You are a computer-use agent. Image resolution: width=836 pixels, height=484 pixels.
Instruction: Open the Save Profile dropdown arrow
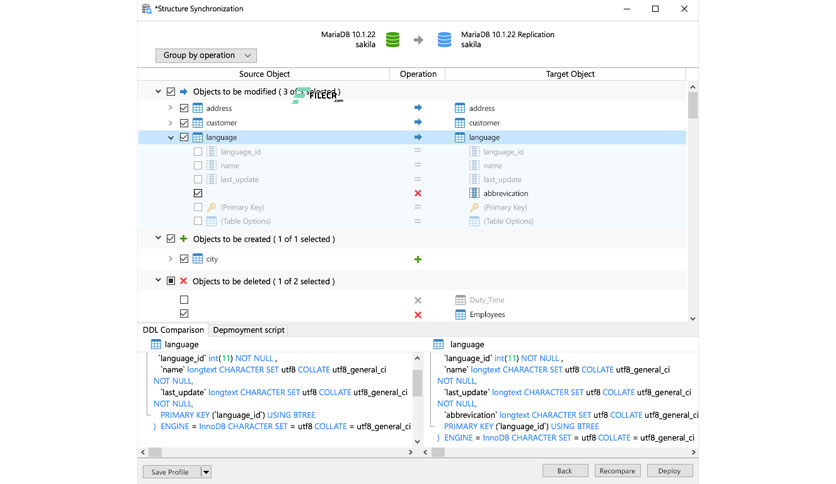coord(206,472)
